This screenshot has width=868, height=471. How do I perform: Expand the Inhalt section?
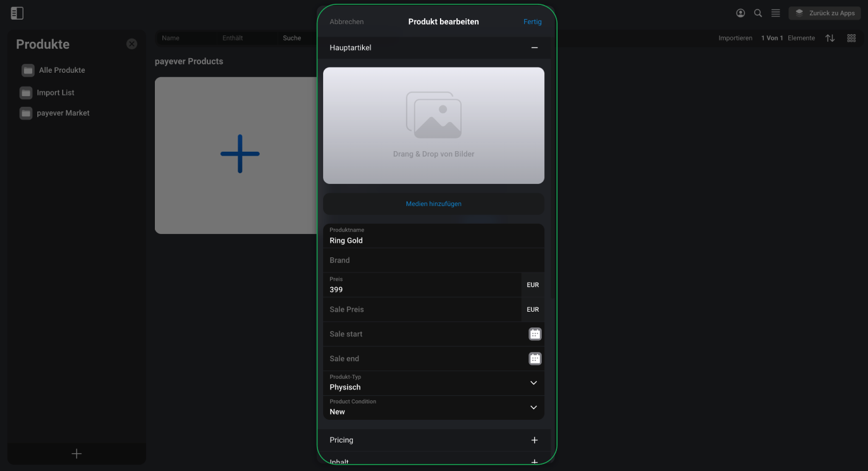(x=534, y=462)
